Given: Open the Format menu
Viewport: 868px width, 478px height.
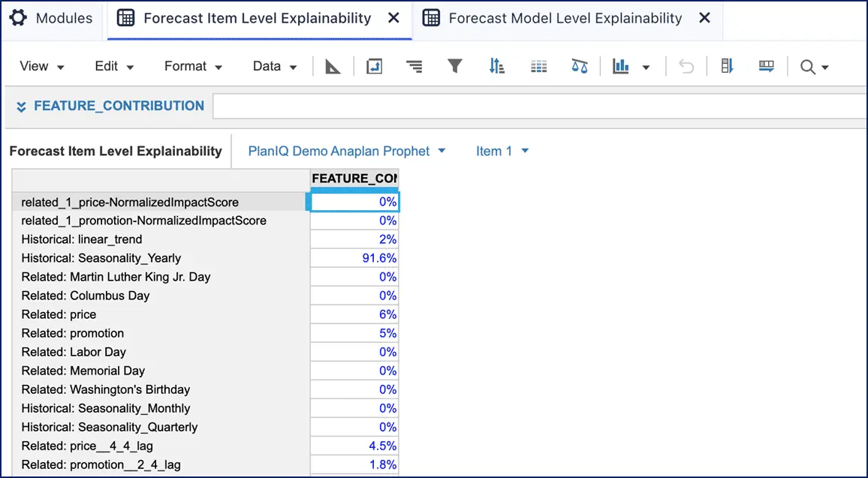Looking at the screenshot, I should [192, 66].
